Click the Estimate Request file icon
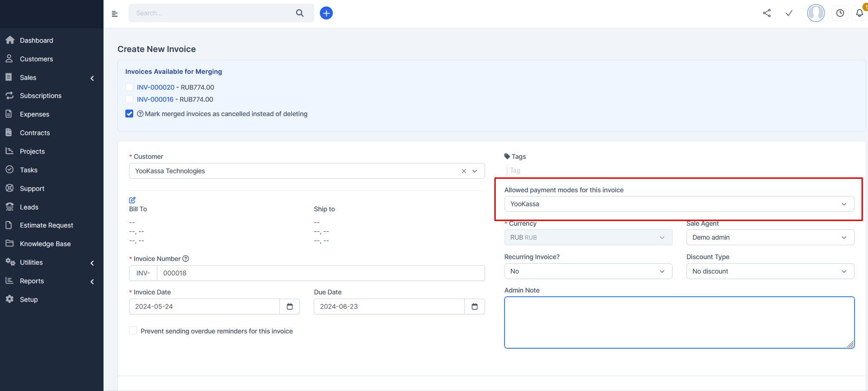 (x=9, y=225)
